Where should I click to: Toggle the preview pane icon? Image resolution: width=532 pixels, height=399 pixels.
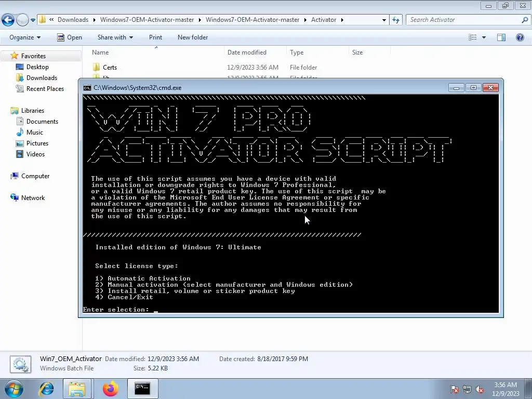coord(501,37)
